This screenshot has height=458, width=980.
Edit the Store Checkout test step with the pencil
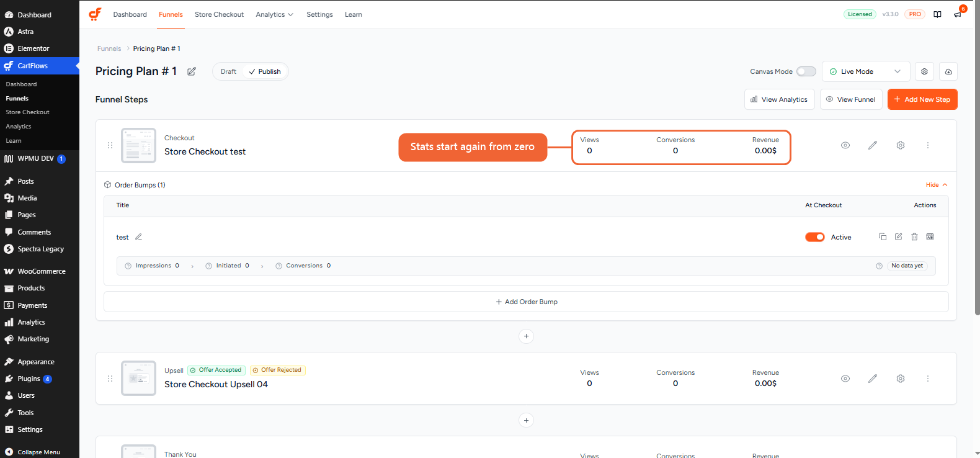[x=873, y=145]
